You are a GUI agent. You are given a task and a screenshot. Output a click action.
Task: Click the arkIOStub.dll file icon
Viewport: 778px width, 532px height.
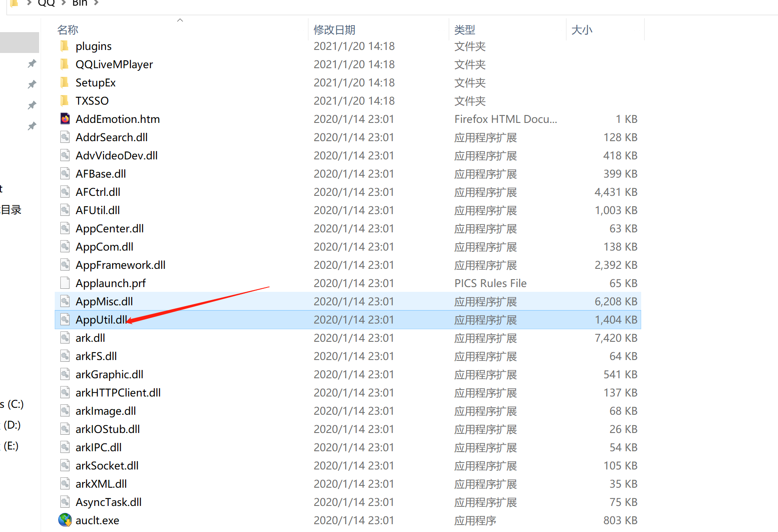(x=65, y=429)
